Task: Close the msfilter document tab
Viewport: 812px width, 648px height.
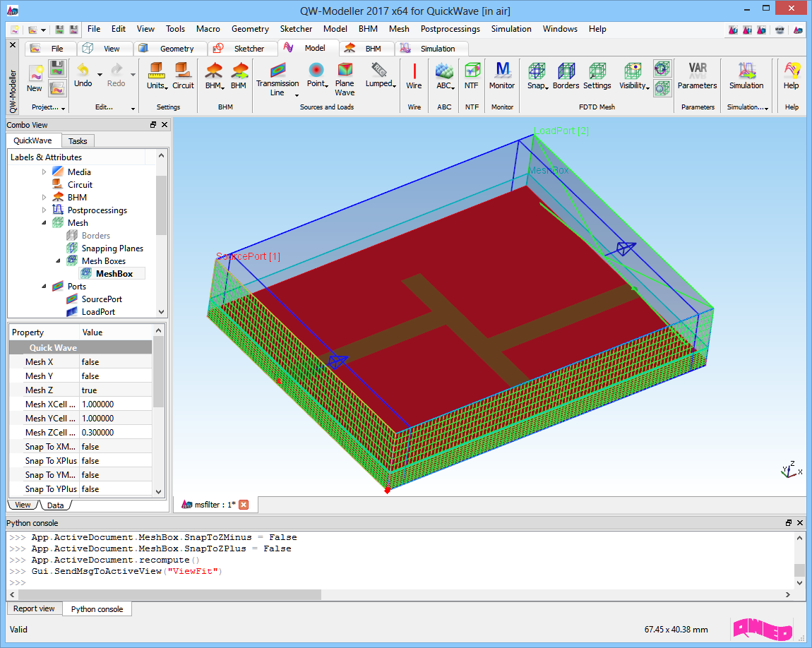Action: tap(244, 505)
